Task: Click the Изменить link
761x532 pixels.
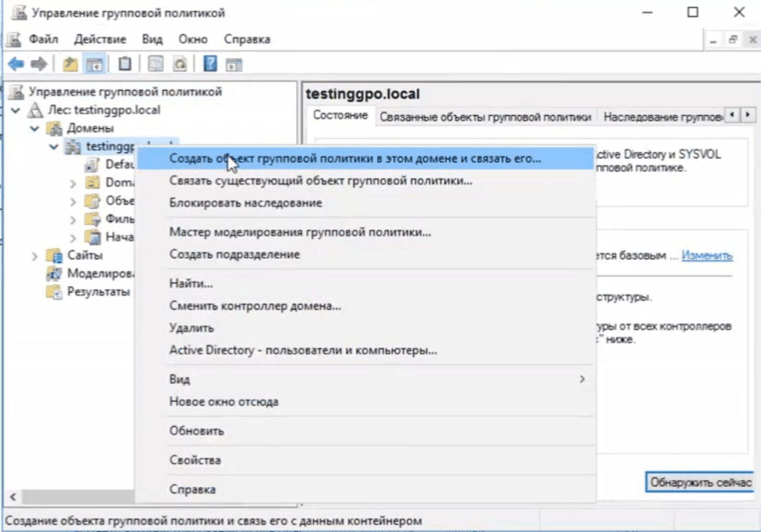Action: pyautogui.click(x=707, y=256)
